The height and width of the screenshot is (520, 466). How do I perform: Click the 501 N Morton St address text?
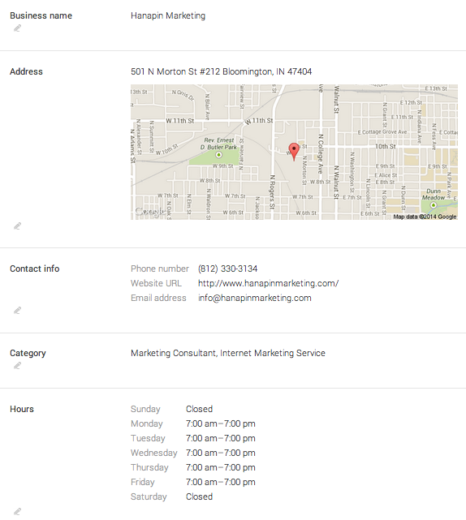(221, 72)
